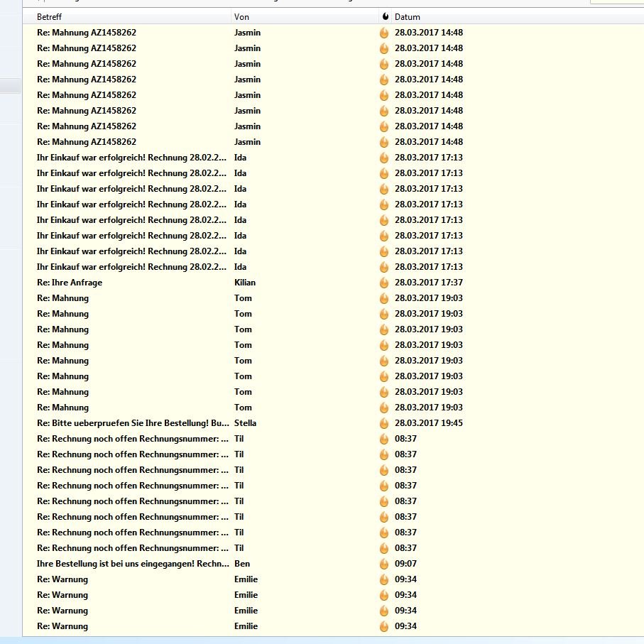Screen dimensions: 644x644
Task: Toggle junk flame on Stella's message
Action: pos(384,423)
